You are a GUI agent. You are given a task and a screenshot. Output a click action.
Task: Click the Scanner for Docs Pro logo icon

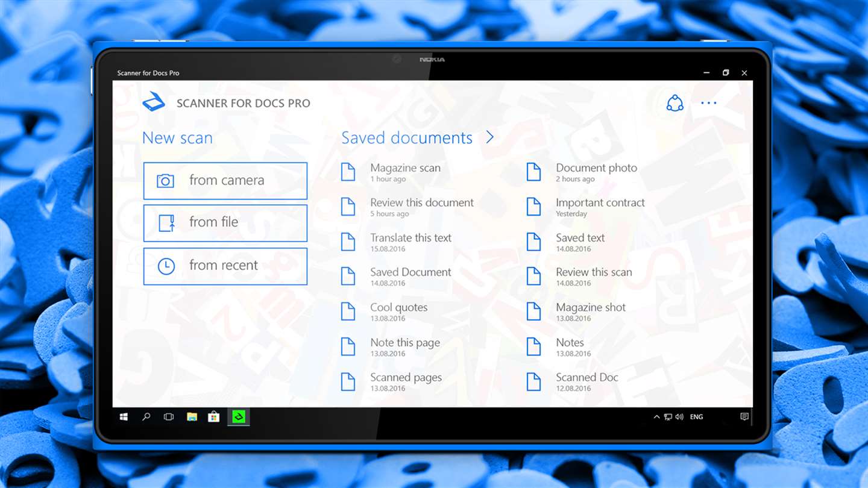[154, 102]
